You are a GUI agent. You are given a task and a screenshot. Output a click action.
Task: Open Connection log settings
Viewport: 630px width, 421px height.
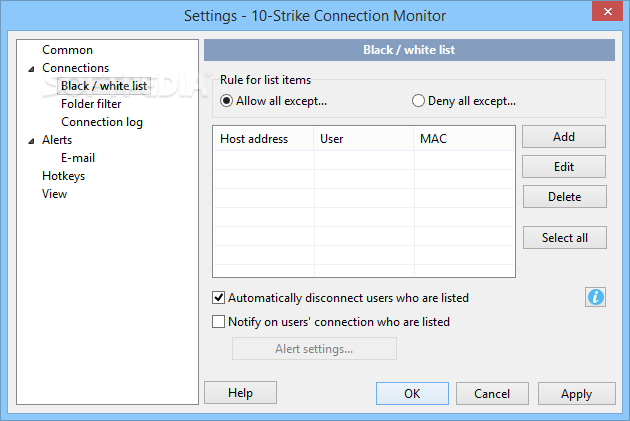pyautogui.click(x=102, y=122)
